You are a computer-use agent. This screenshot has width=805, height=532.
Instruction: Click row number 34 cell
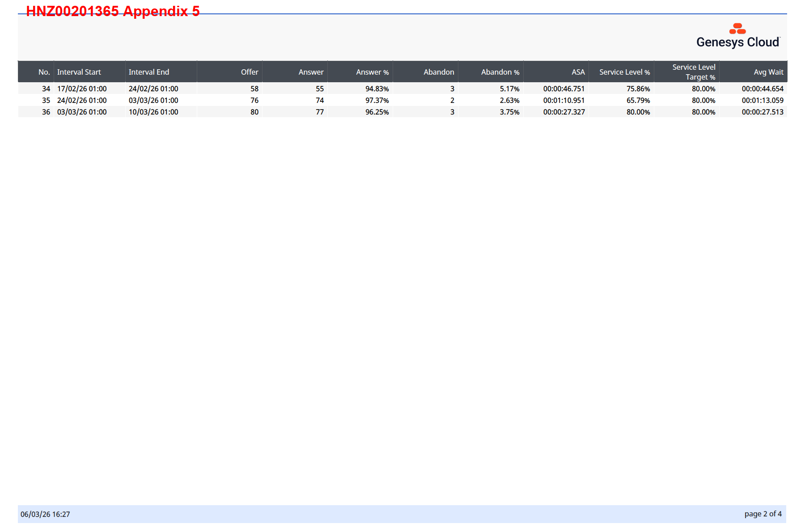[x=46, y=89]
